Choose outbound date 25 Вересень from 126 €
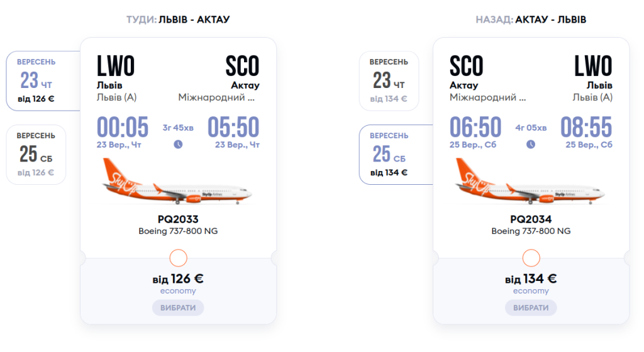 click(x=36, y=155)
